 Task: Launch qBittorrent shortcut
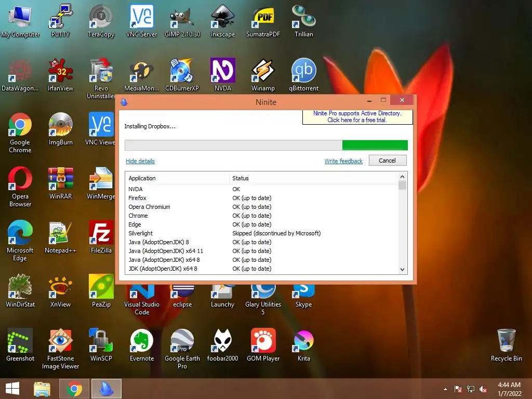[303, 75]
